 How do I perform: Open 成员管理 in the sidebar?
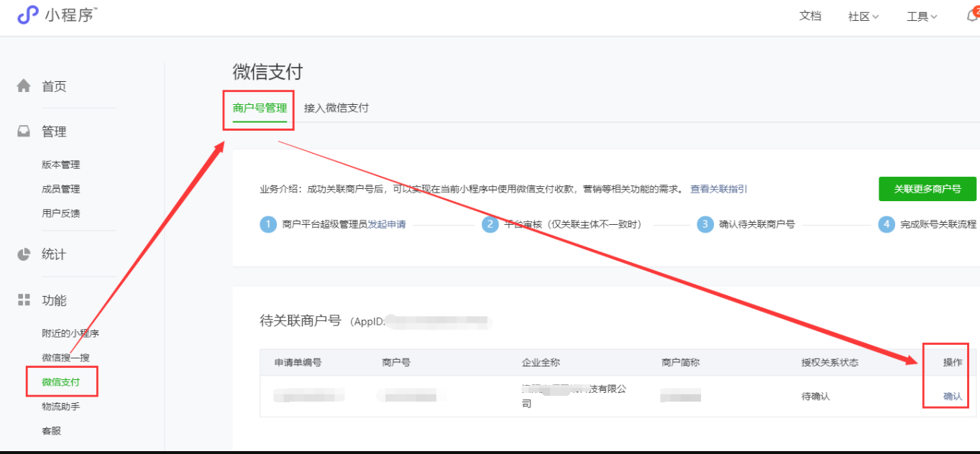tap(61, 189)
